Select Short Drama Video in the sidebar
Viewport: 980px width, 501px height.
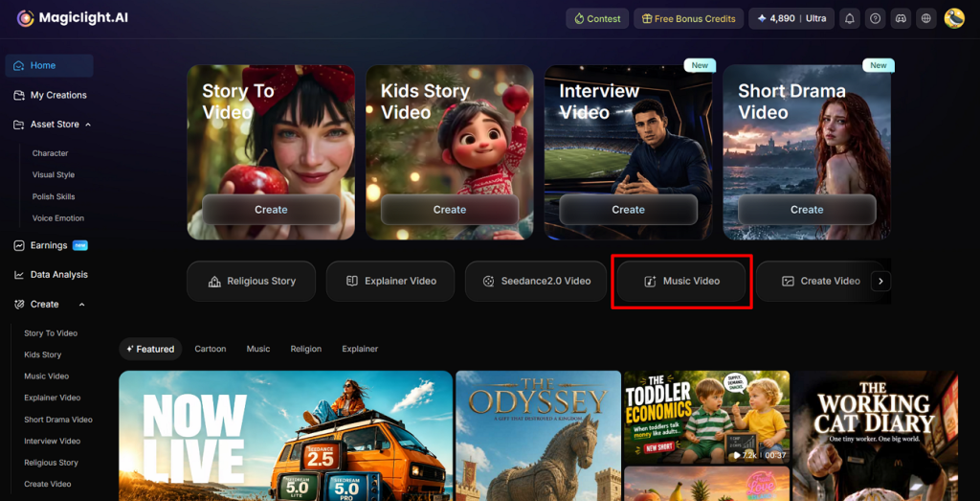58,420
